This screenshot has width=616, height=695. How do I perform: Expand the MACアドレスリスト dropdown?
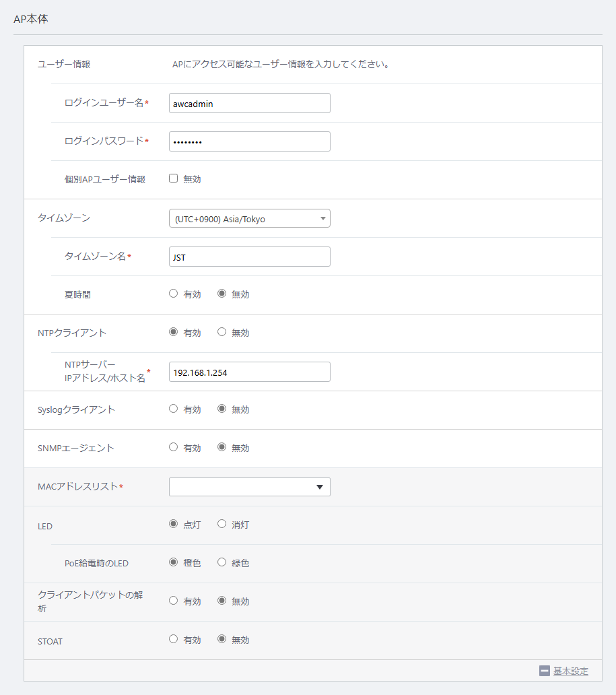tap(250, 487)
